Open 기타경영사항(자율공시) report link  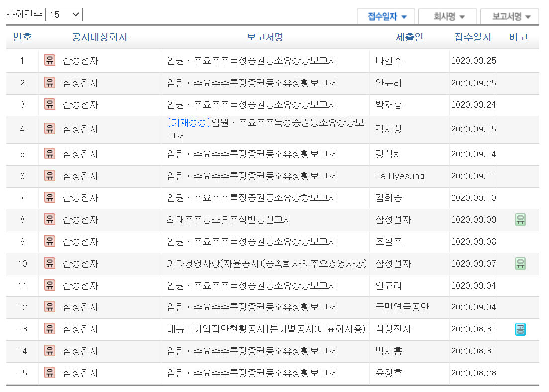267,264
